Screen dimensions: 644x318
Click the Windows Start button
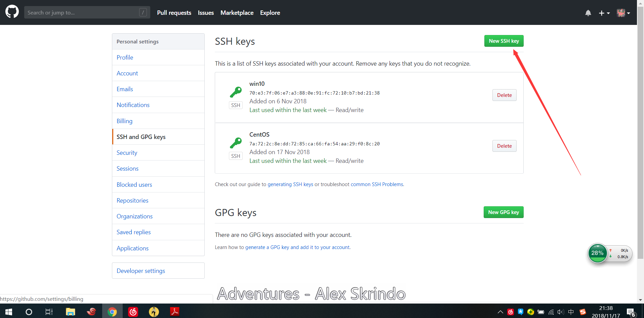9,312
